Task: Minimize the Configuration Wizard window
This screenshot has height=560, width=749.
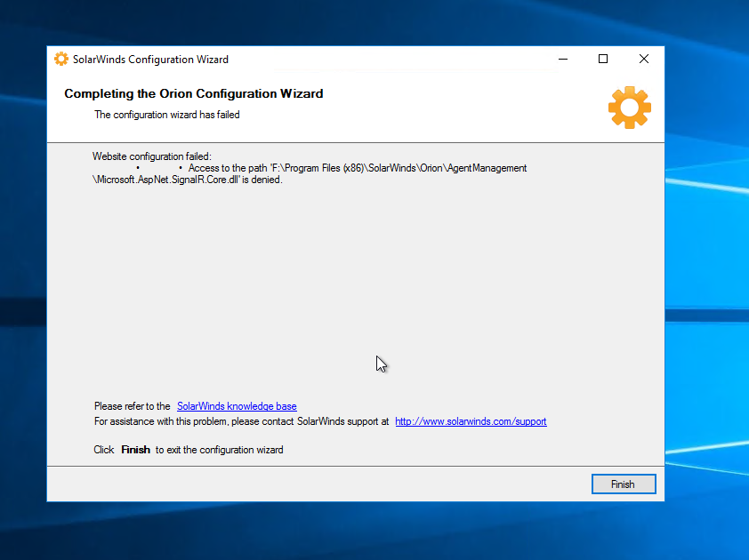Action: pyautogui.click(x=563, y=59)
